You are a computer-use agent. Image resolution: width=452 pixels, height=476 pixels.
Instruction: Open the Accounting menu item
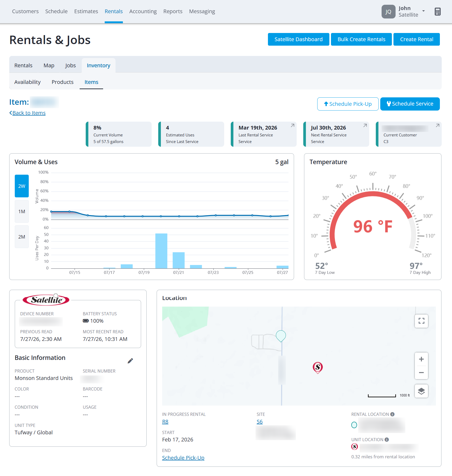tap(143, 11)
